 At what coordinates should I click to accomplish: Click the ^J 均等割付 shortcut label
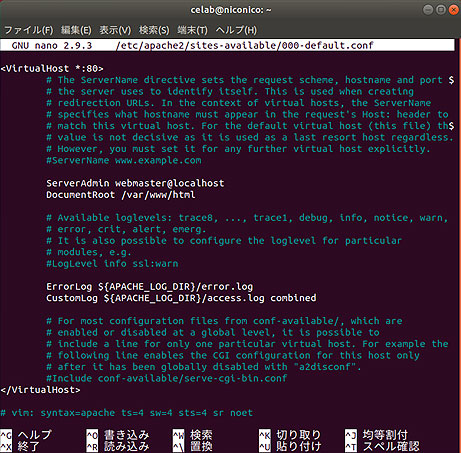(x=376, y=435)
